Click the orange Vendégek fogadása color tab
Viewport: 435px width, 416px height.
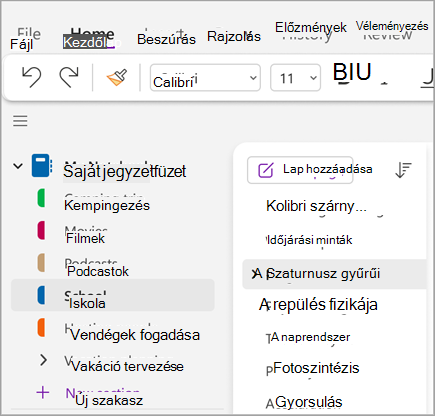click(41, 328)
